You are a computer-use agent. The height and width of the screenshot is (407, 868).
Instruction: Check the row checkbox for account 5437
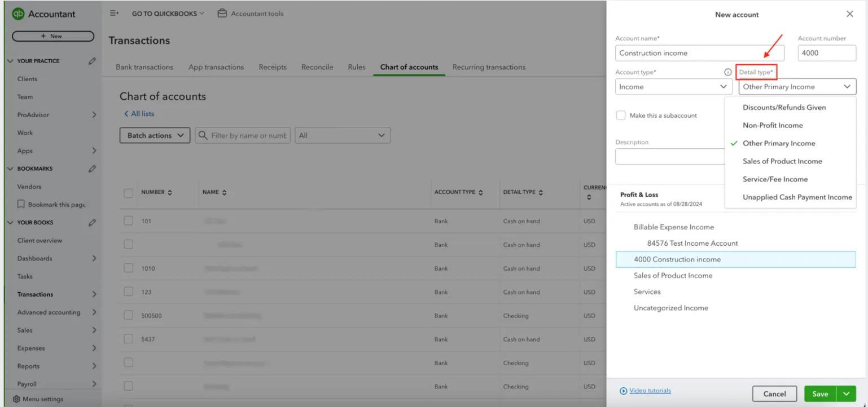point(129,339)
